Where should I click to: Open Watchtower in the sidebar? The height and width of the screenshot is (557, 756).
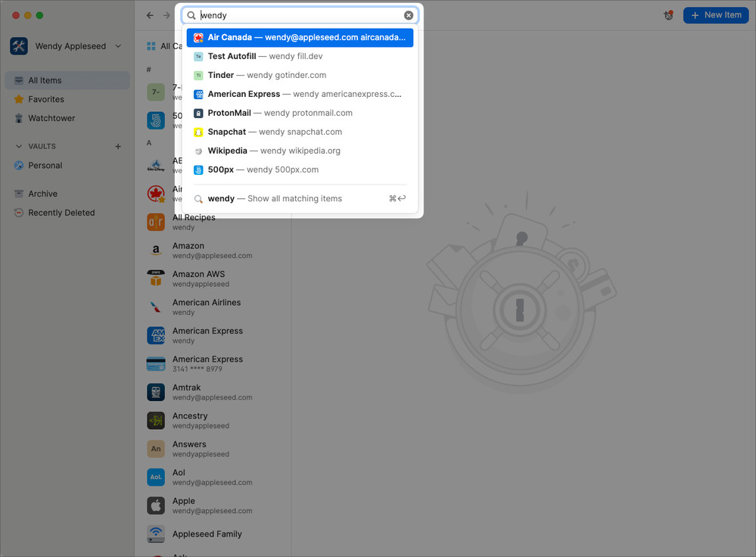click(x=51, y=118)
